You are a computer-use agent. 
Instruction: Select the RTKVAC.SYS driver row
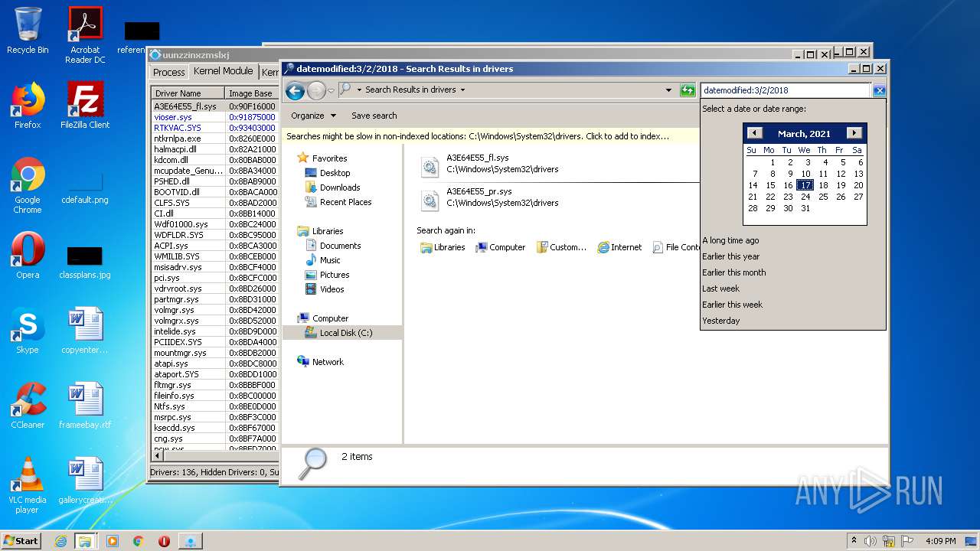tap(215, 128)
